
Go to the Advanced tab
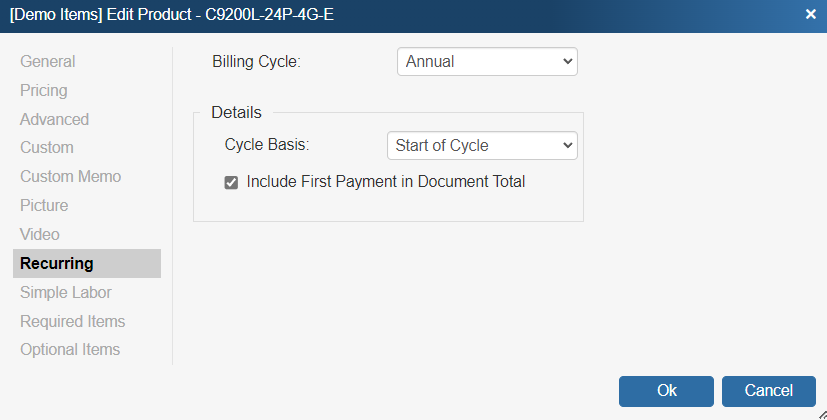pyautogui.click(x=54, y=120)
